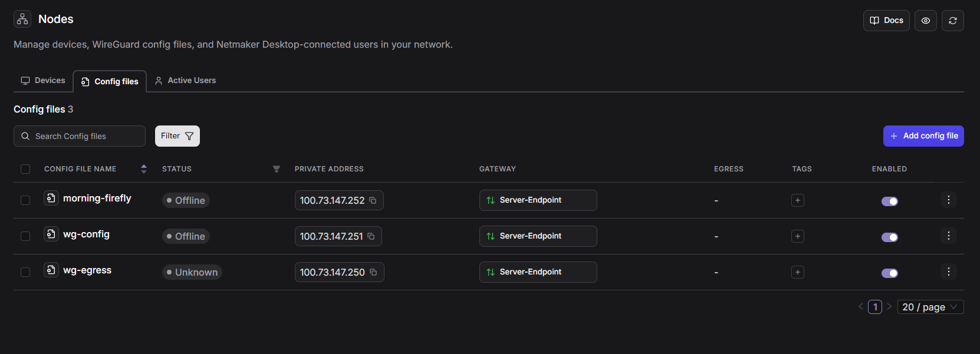Copy the 100.73.147.252 private address
The height and width of the screenshot is (354, 980).
[373, 200]
